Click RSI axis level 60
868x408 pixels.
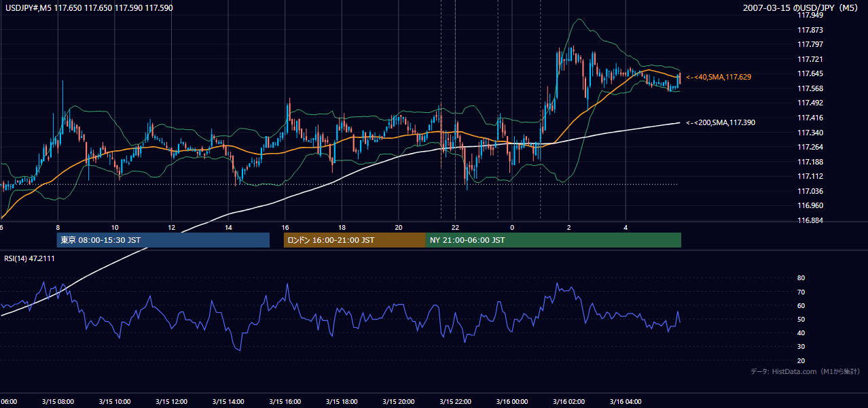point(801,305)
